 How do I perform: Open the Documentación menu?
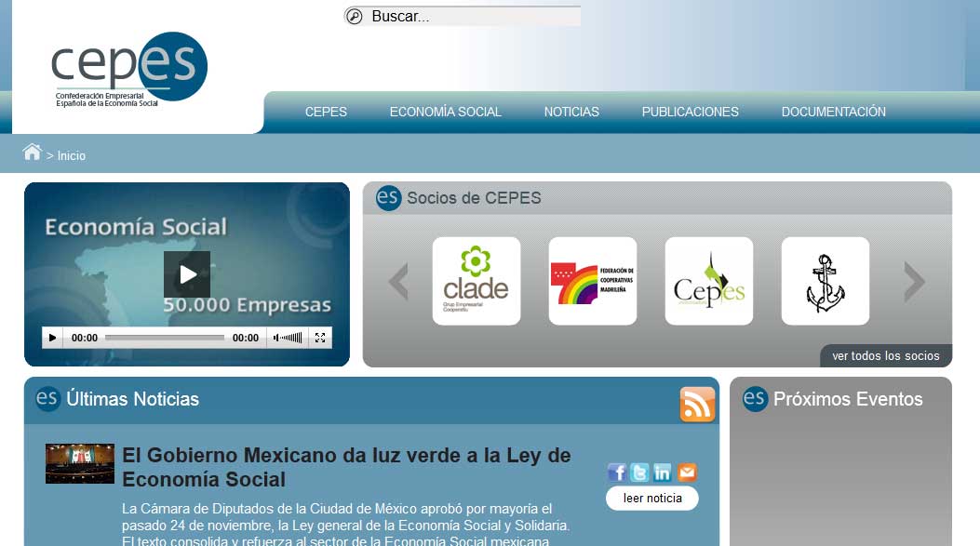coord(833,112)
